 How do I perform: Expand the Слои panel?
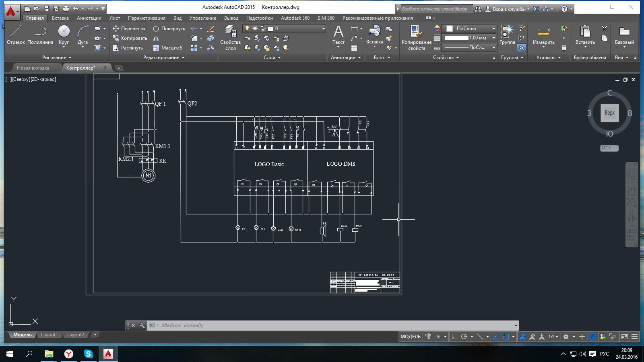click(x=272, y=58)
